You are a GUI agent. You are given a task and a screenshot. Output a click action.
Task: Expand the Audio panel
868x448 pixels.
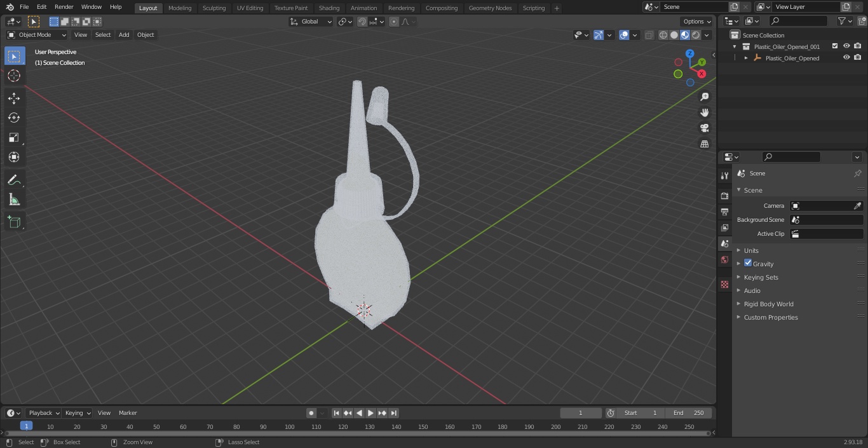coord(752,290)
